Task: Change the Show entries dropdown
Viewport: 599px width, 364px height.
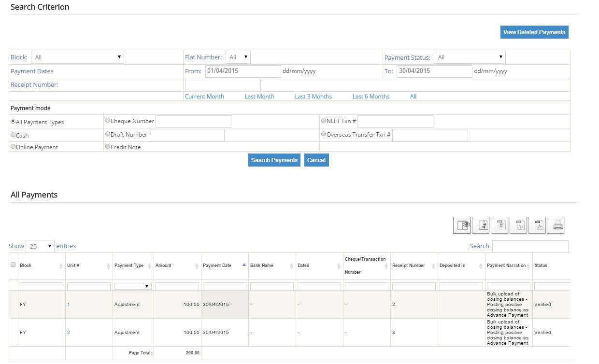Action: tap(40, 246)
